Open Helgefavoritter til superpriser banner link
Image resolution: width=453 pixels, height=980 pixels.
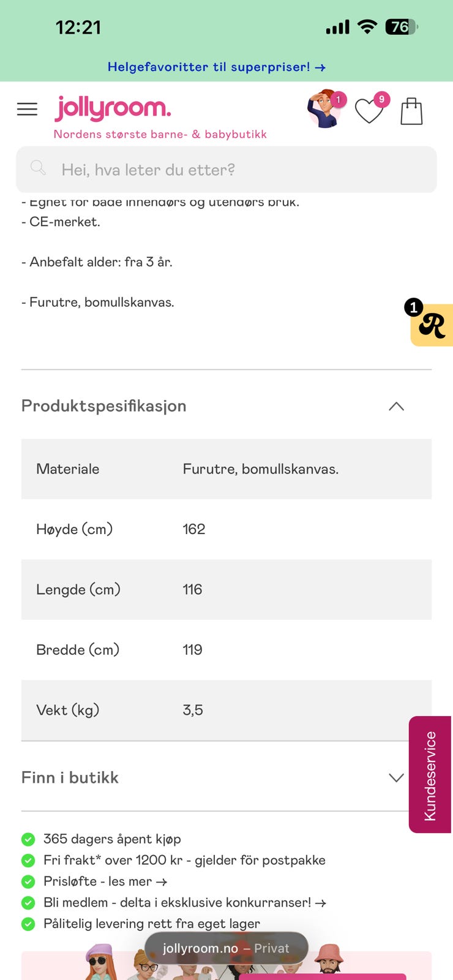(216, 67)
